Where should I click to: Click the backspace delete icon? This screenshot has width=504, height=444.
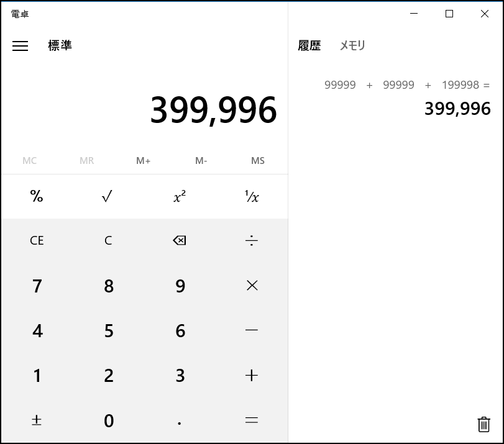180,240
